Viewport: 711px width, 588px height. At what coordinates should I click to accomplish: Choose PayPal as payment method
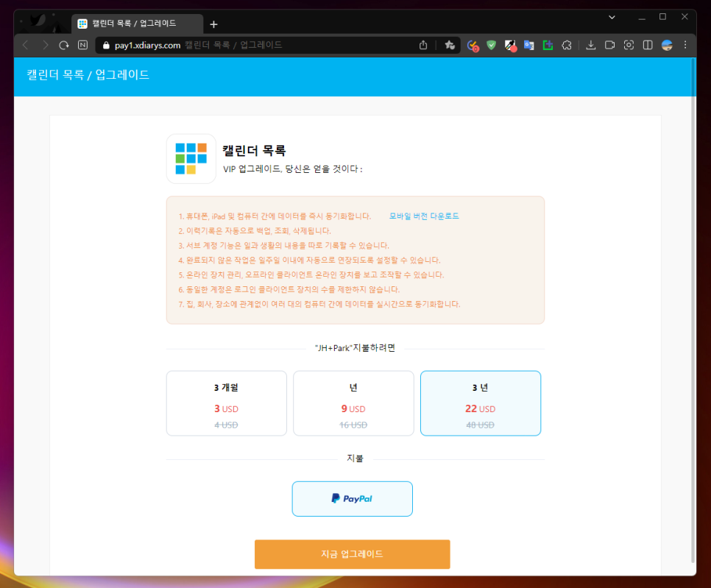pos(353,499)
